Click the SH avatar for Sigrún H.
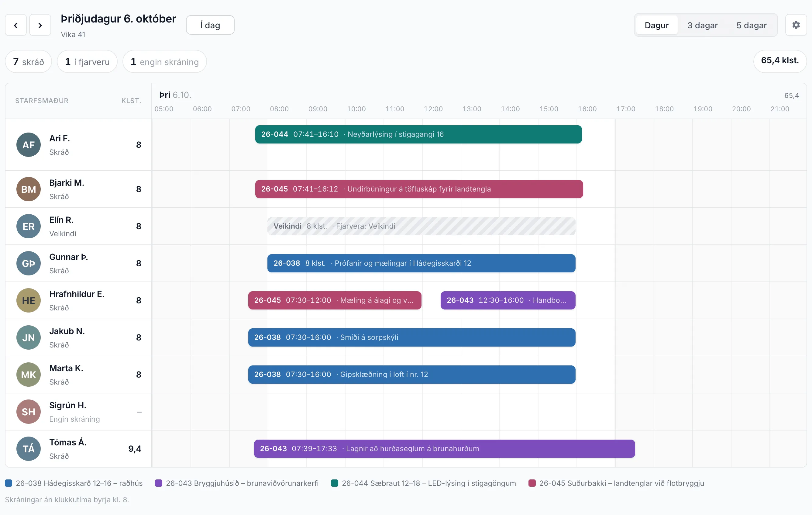 point(29,412)
